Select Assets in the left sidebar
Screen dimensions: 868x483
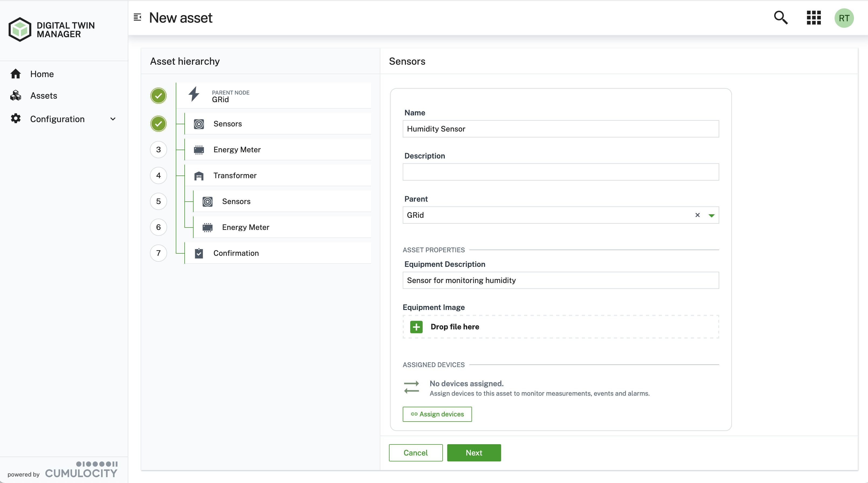43,95
